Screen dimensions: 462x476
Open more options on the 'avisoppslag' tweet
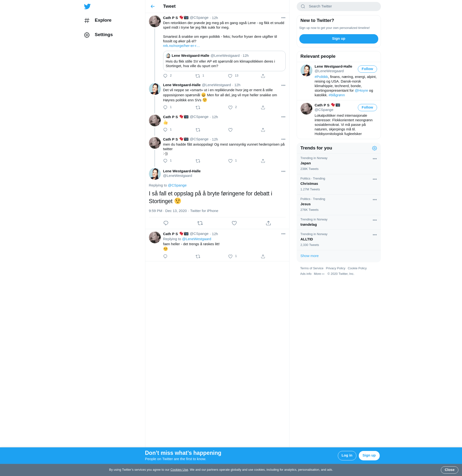283,139
